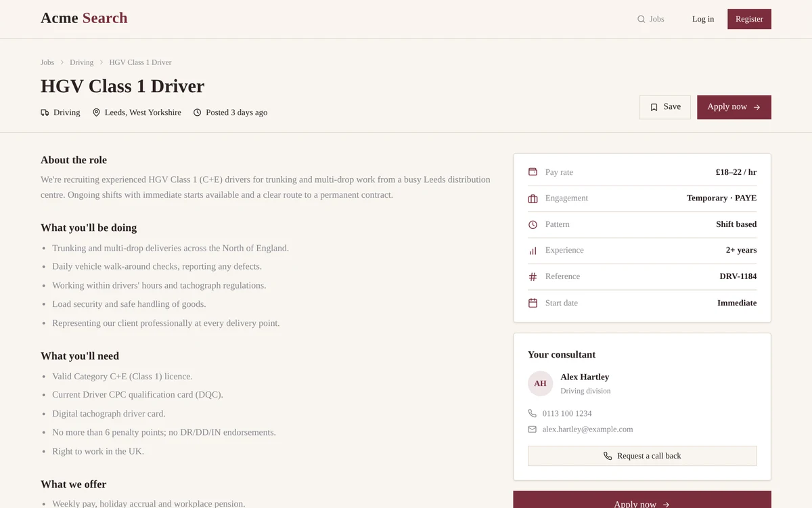This screenshot has height=508, width=812.
Task: Click the Register button
Action: (x=749, y=19)
